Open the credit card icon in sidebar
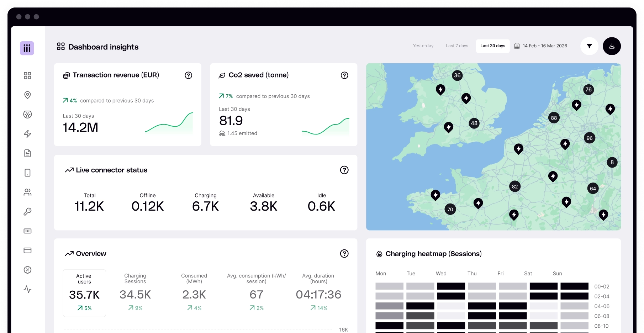 click(27, 250)
